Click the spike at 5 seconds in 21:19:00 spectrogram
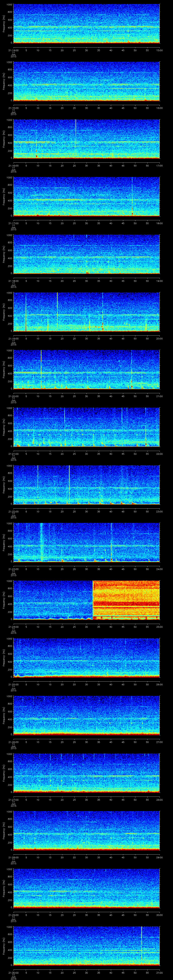This screenshot has height=980, width=173. (x=26, y=312)
